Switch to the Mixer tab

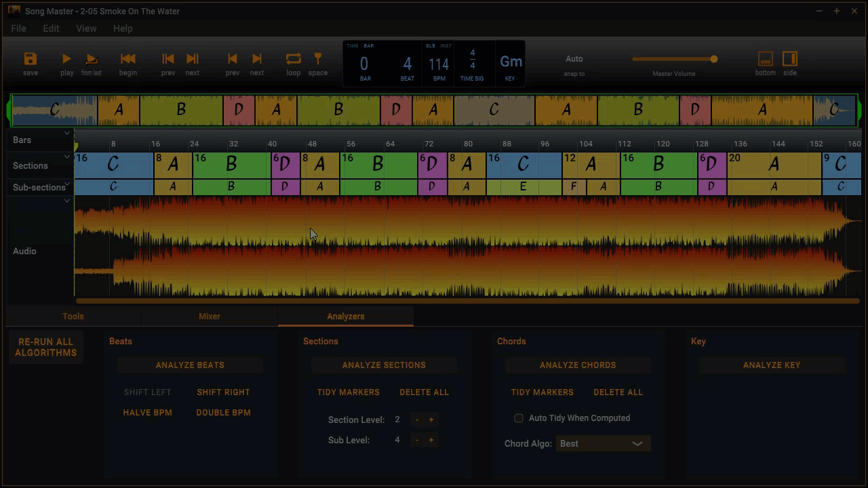click(210, 317)
